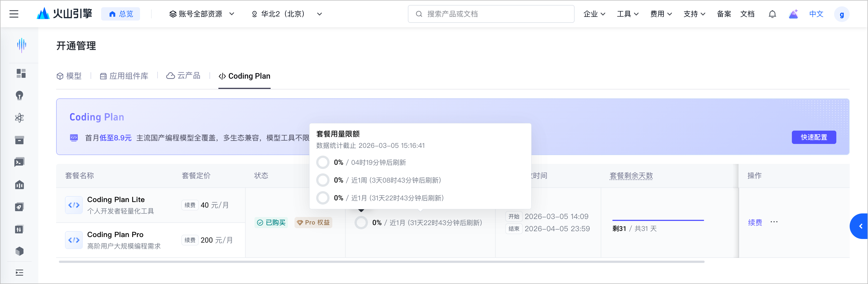
Task: Open the lightbulb icon in sidebar
Action: 19,96
